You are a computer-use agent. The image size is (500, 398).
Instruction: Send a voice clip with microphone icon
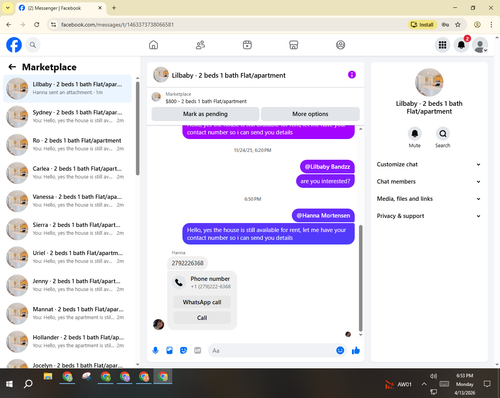coord(155,350)
